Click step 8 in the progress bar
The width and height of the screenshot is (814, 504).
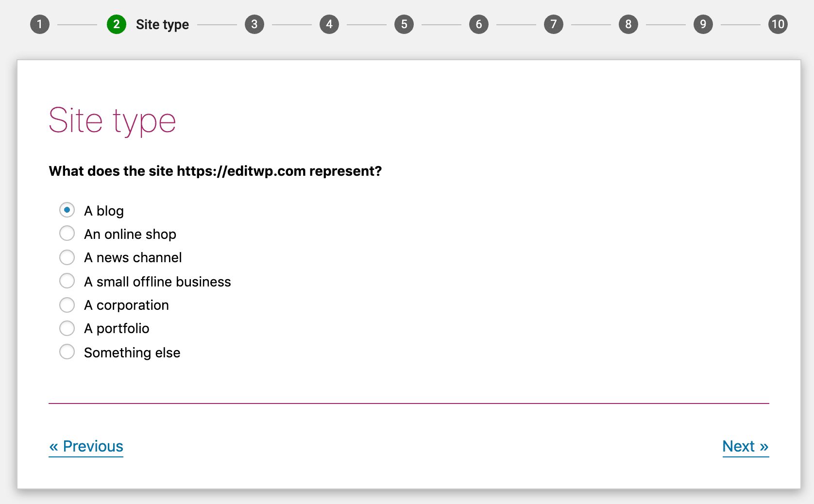[x=628, y=24]
